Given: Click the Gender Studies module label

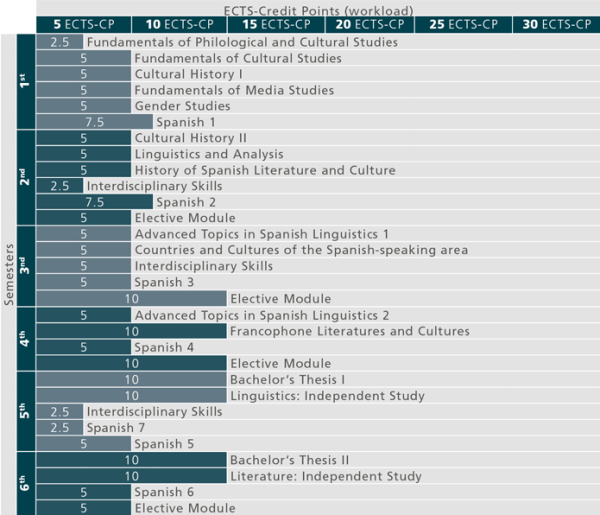Looking at the screenshot, I should [182, 107].
